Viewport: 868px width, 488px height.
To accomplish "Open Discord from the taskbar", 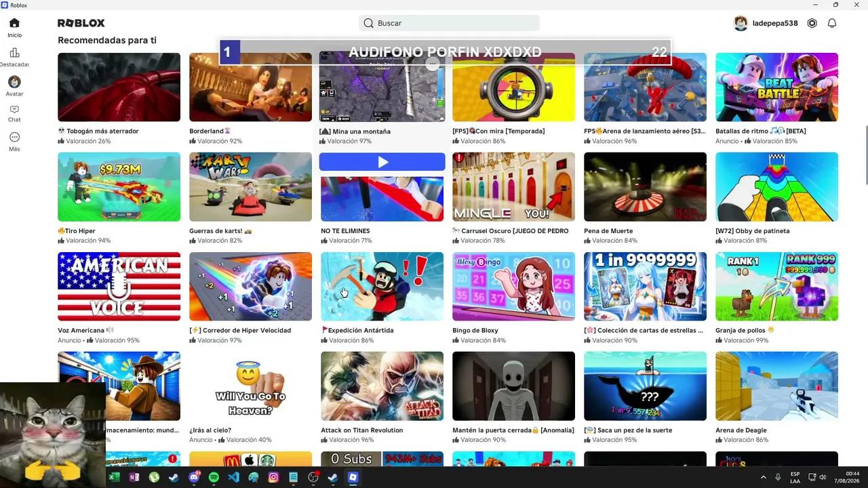I will pyautogui.click(x=194, y=477).
